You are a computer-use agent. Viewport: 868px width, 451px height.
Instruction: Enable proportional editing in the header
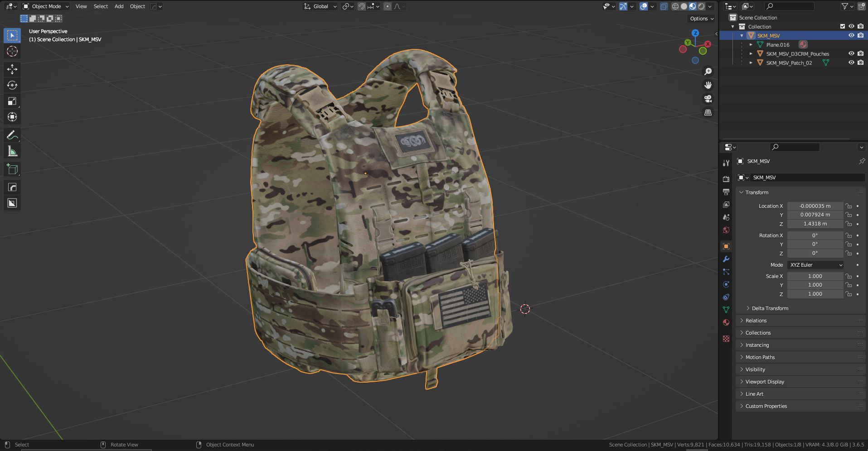[387, 6]
